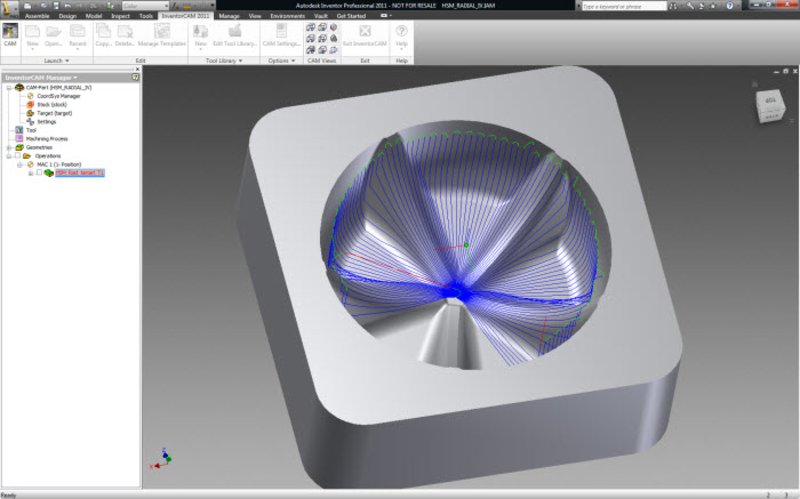Image resolution: width=800 pixels, height=499 pixels.
Task: Toggle the HSM operation checkbox
Action: pos(39,173)
